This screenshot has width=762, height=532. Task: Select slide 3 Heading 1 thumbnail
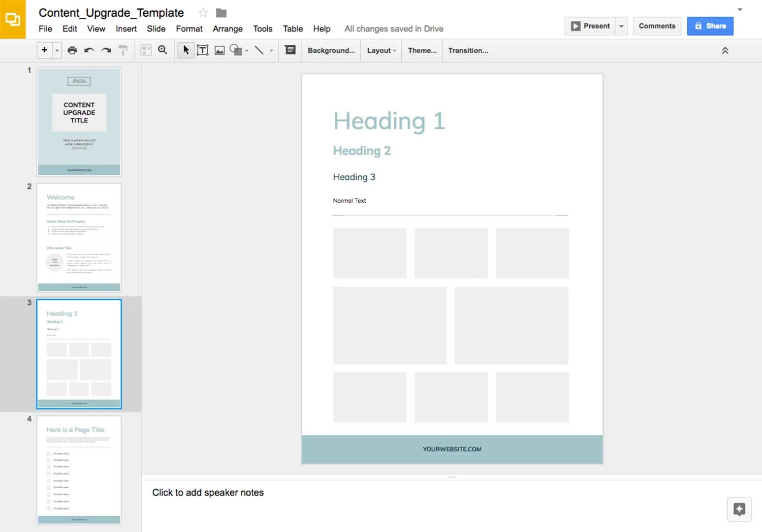[79, 354]
